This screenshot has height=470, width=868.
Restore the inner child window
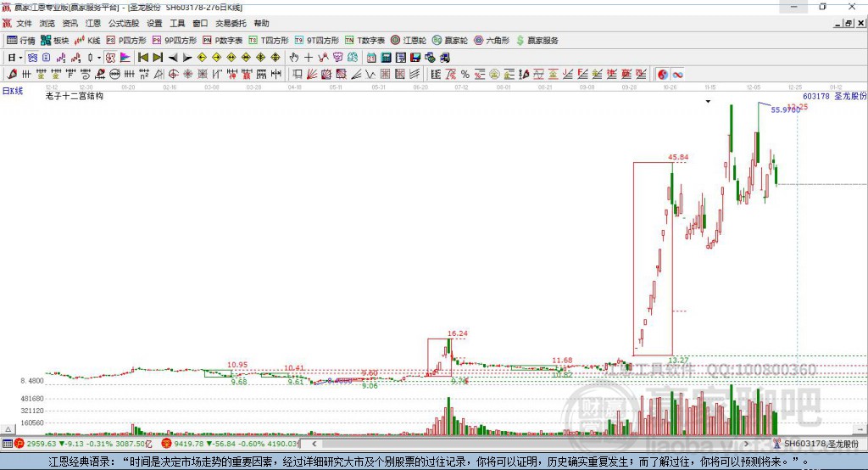[849, 23]
